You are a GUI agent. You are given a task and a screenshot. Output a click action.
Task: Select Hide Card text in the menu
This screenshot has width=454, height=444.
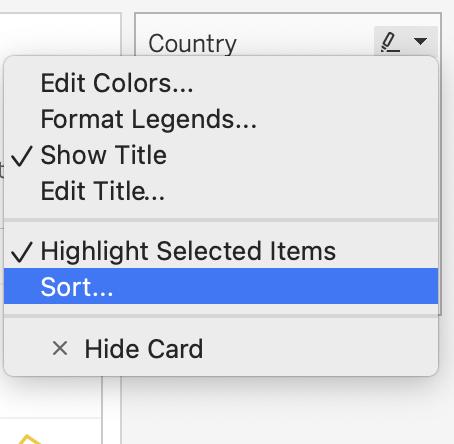point(144,349)
